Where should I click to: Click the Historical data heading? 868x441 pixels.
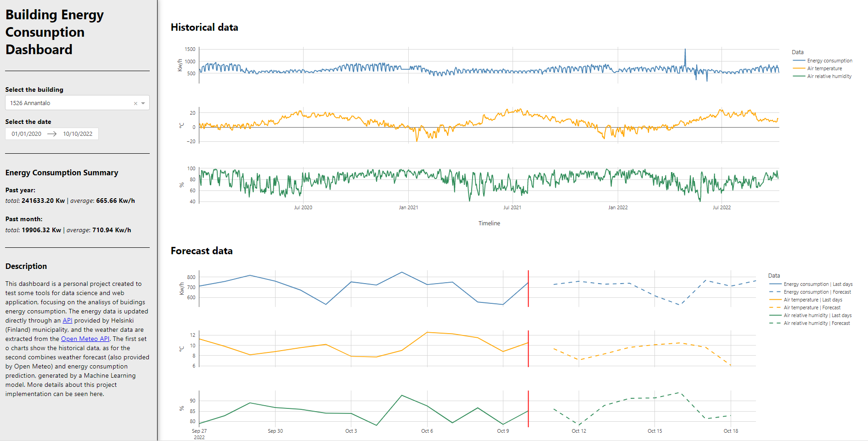click(204, 28)
